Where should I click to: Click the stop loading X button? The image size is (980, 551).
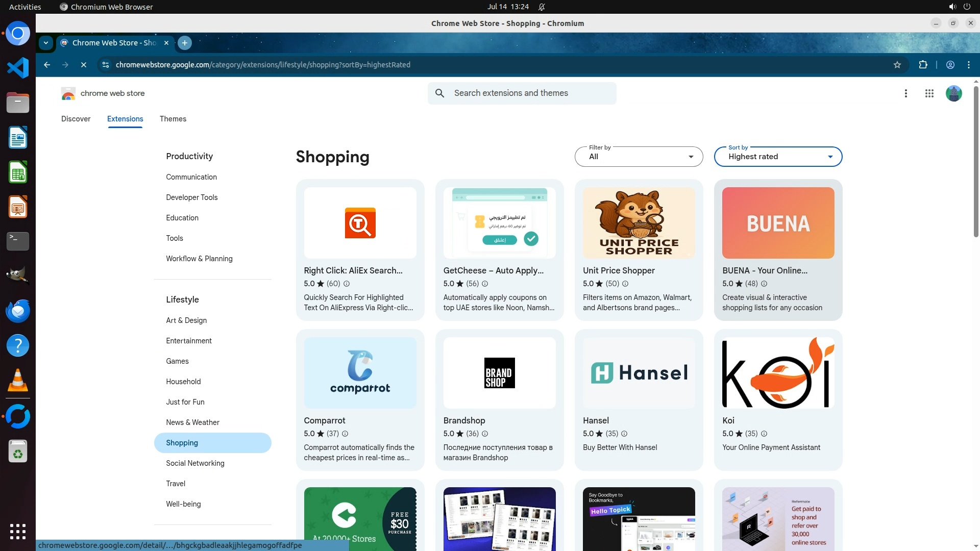click(x=84, y=65)
